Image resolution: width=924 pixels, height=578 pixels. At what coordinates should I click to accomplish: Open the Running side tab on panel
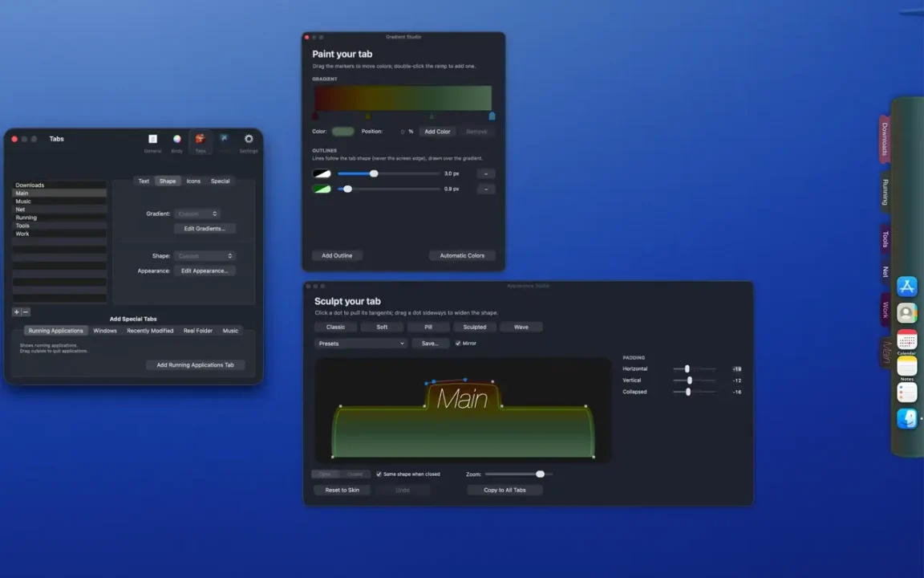885,193
